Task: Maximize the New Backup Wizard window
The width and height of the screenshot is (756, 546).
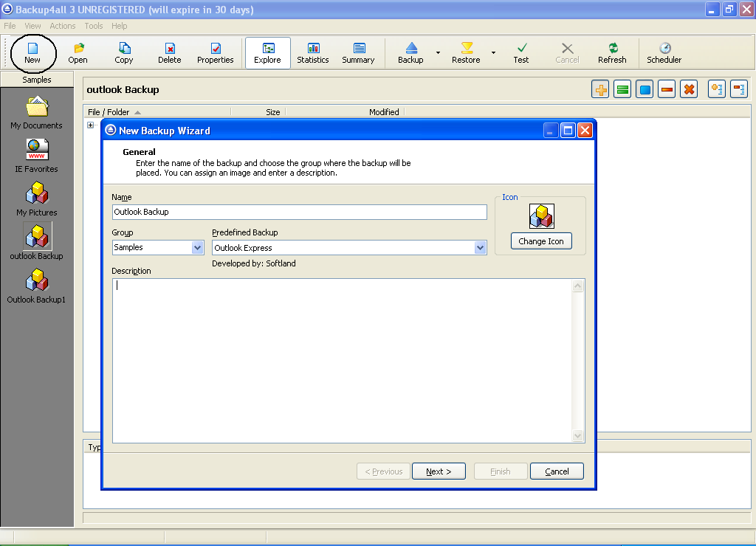Action: (568, 130)
